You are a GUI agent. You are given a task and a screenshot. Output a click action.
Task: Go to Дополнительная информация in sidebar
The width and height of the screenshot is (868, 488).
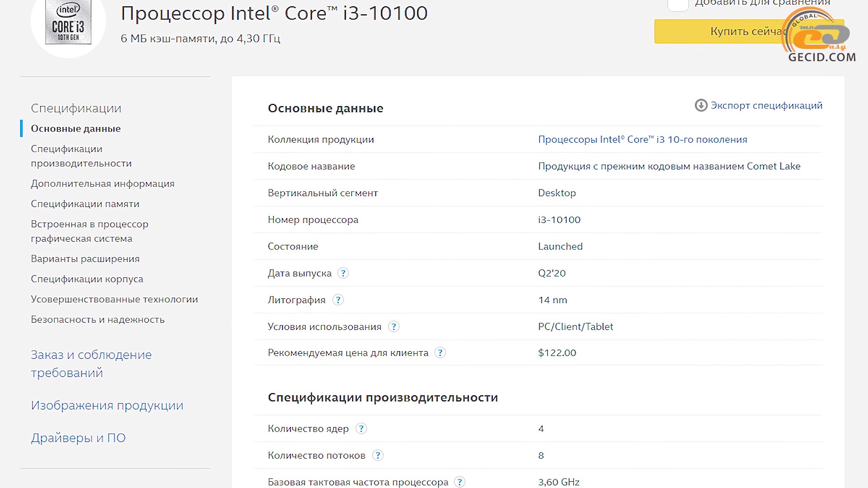pos(103,183)
